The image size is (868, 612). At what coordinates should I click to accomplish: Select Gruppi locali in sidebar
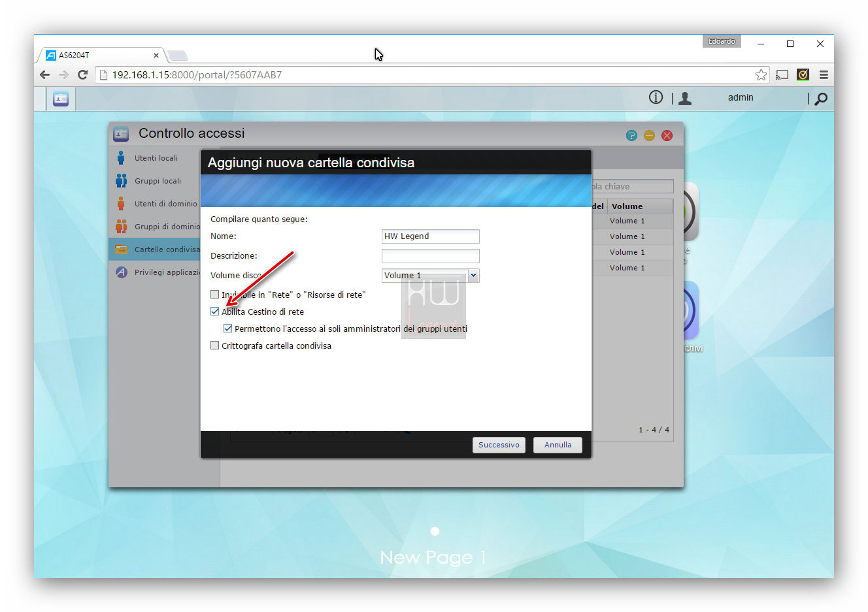tap(154, 181)
